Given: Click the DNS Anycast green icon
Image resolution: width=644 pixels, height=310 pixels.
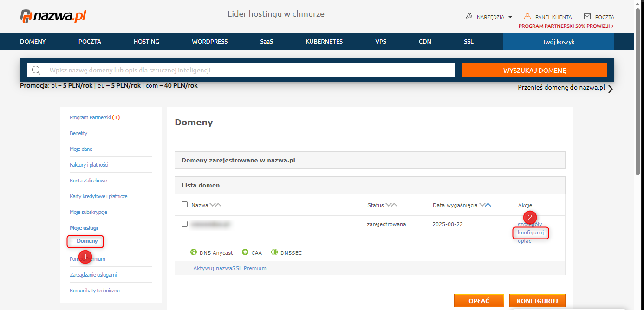Looking at the screenshot, I should tap(194, 252).
